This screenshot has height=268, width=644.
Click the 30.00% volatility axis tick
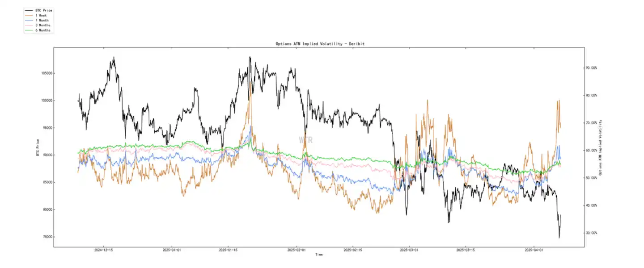tap(592, 233)
